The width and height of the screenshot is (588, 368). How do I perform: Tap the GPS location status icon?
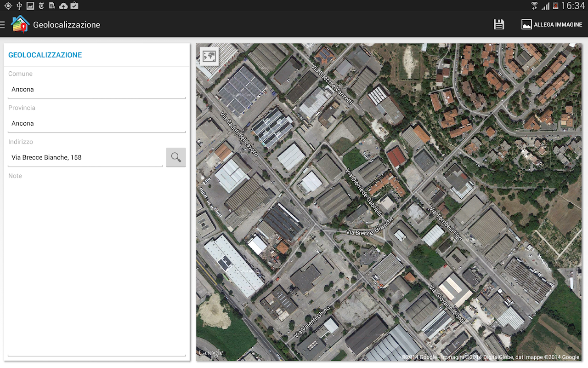[x=8, y=6]
